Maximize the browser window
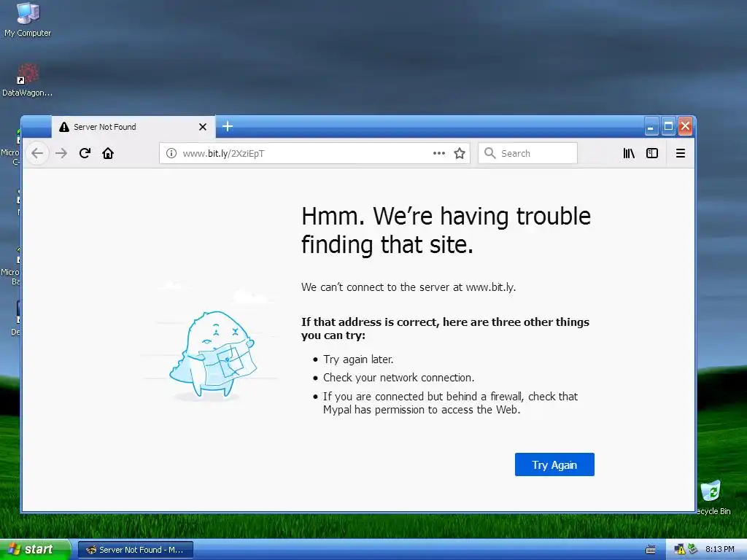 tap(668, 126)
